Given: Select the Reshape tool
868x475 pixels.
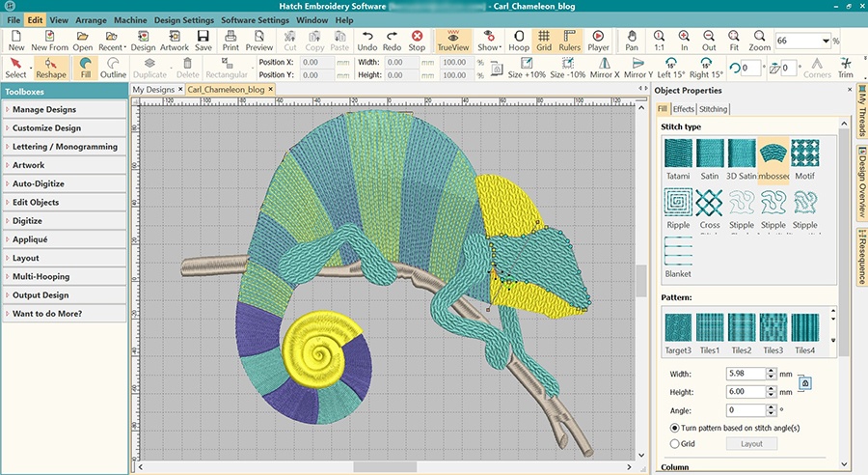Looking at the screenshot, I should coord(50,67).
